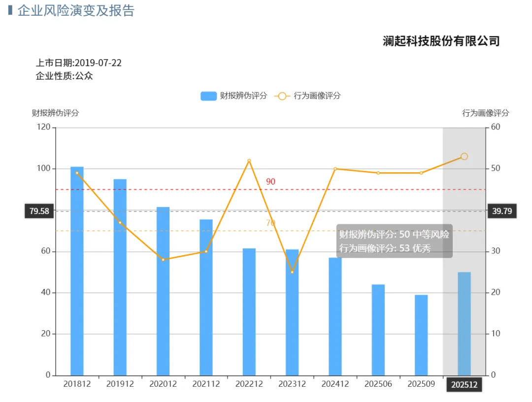Viewport: 532px width, 402px height.
Task: Select the 202506 blue bar
Action: coord(378,330)
